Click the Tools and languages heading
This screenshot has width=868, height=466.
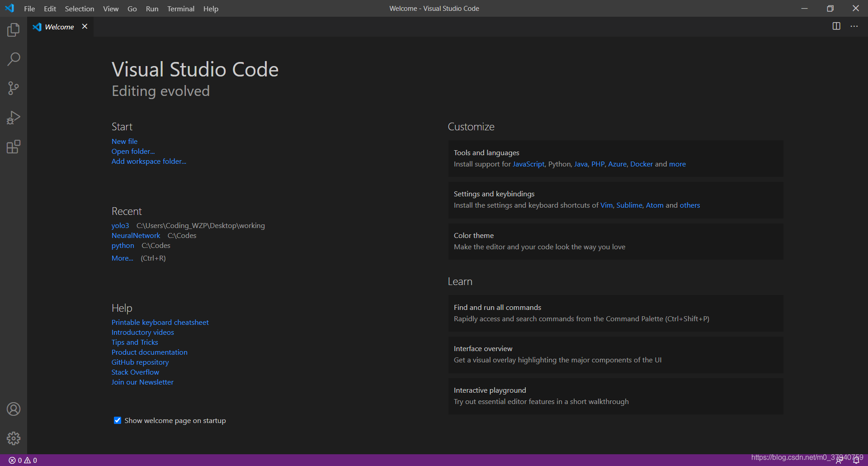[486, 152]
